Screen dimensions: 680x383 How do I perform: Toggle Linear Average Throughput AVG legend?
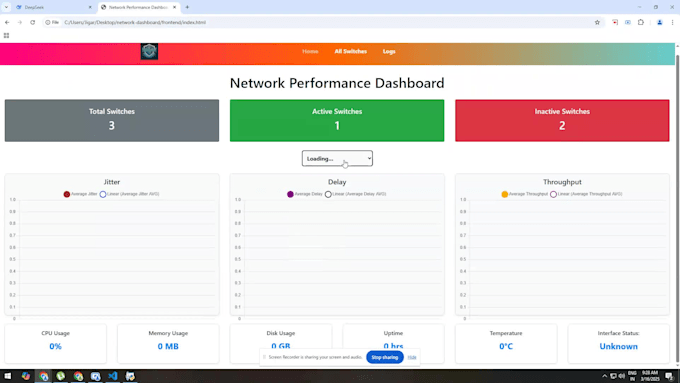(x=586, y=194)
